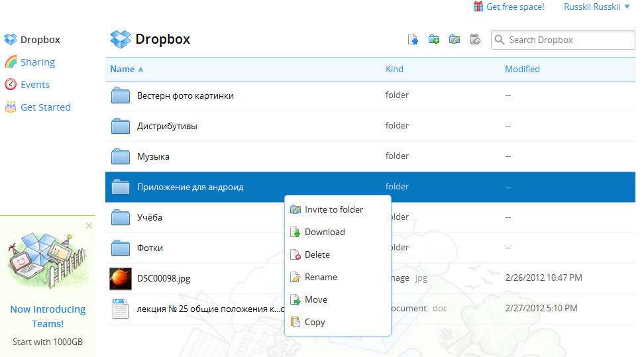Image resolution: width=644 pixels, height=357 pixels.
Task: Select Download from the context menu
Action: [325, 232]
